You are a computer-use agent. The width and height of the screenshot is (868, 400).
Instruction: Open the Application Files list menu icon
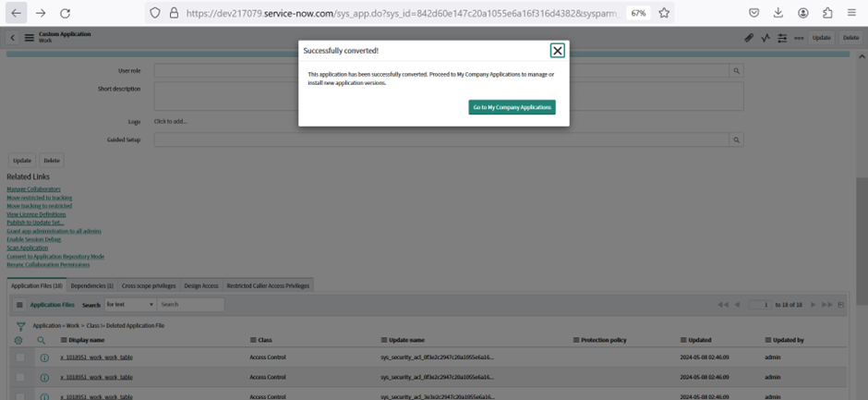click(x=19, y=305)
